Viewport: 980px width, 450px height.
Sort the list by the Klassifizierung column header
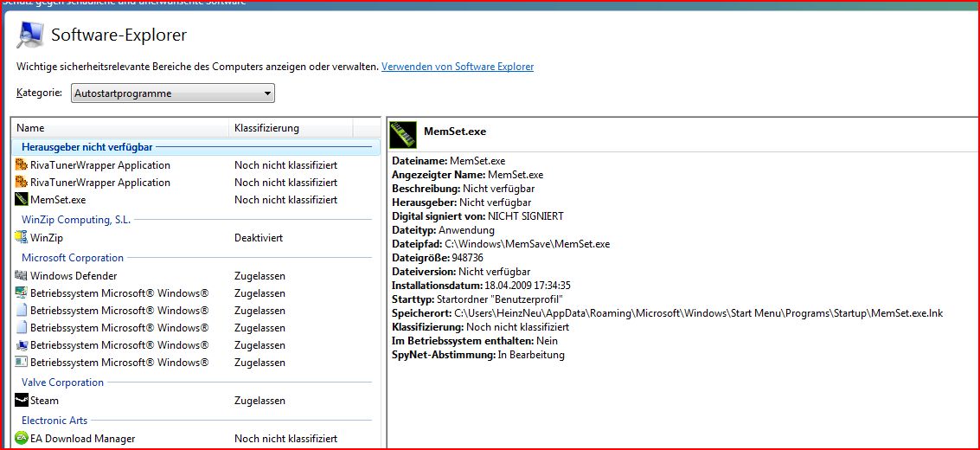click(x=291, y=128)
